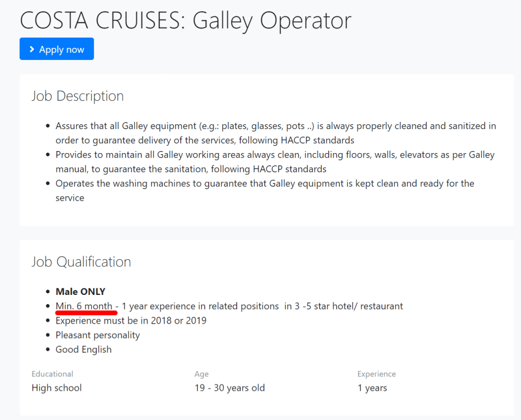Click the red-underlined Min. 6 month text
This screenshot has width=521, height=420.
click(x=84, y=306)
